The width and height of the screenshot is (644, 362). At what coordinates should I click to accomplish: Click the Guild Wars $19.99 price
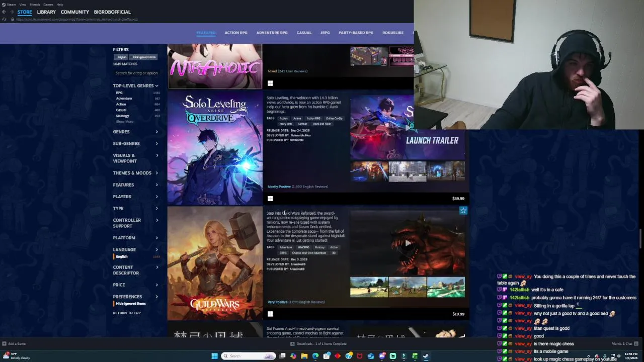click(x=458, y=314)
